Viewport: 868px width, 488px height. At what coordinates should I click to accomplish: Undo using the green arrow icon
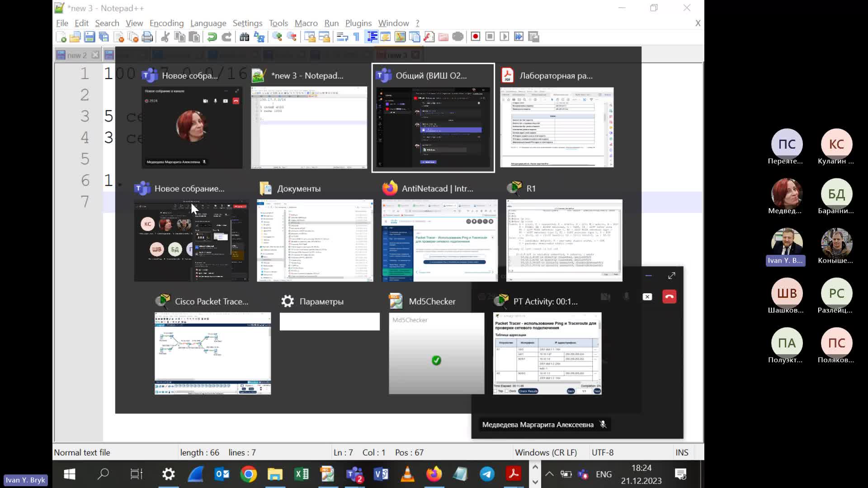click(x=212, y=37)
